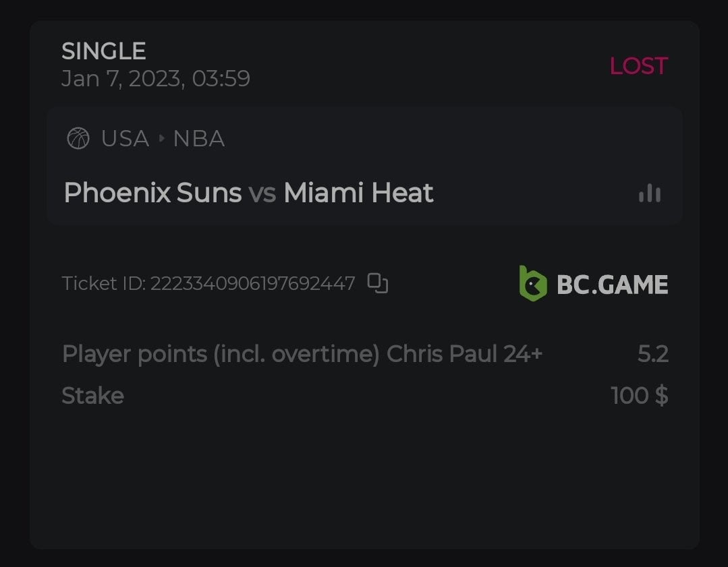
Task: Copy the ticket ID with copy icon
Action: coord(378,283)
